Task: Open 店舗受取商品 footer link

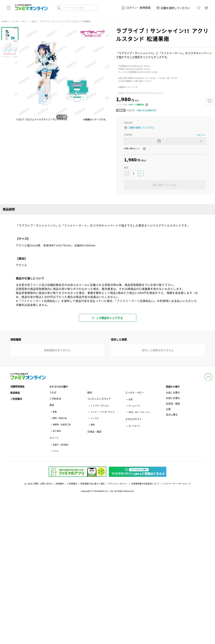Action: tap(18, 387)
